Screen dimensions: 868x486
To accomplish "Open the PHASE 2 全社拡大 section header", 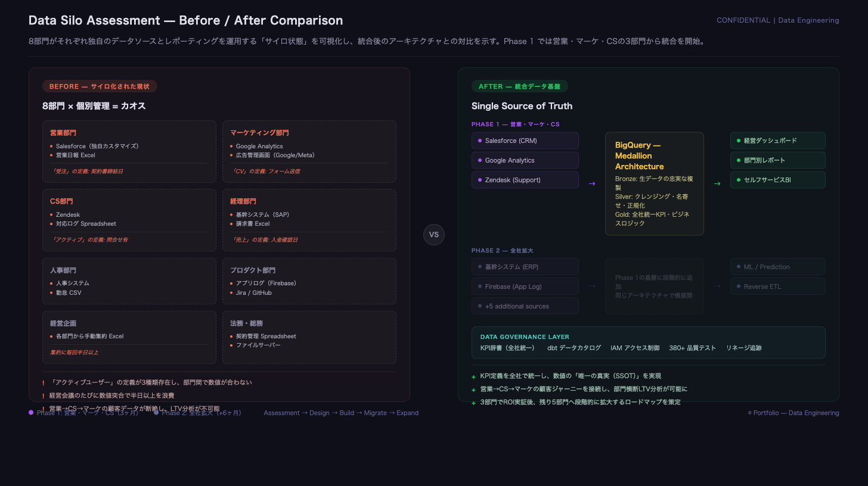I will 502,251.
